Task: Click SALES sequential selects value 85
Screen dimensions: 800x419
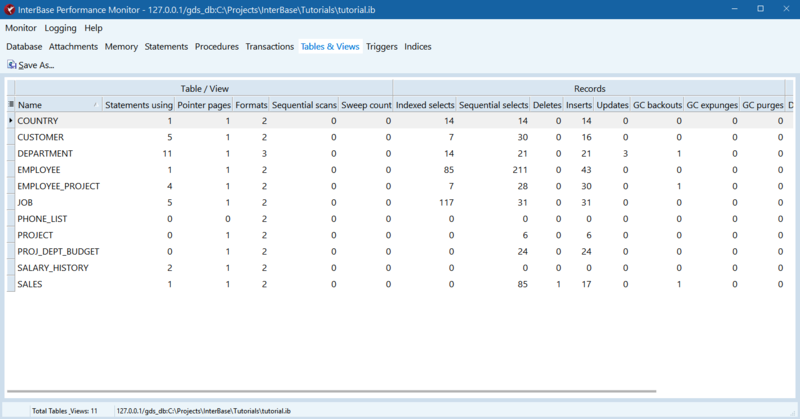Action: tap(522, 284)
